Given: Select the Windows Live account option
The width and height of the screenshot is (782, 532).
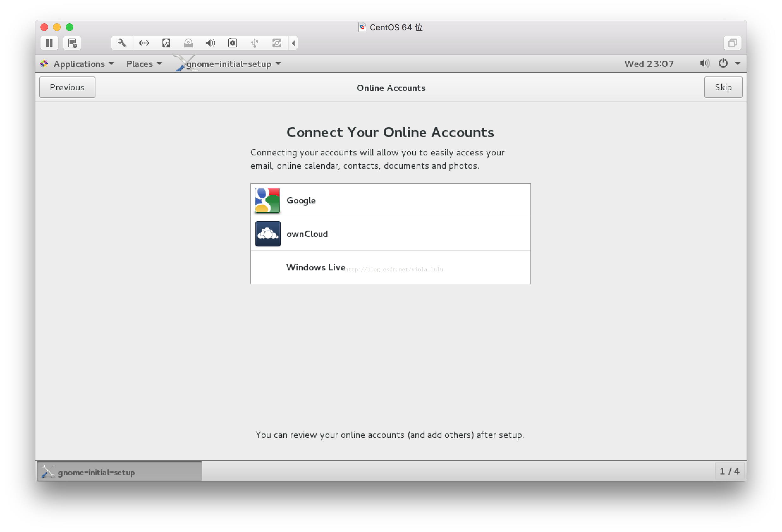Looking at the screenshot, I should 390,267.
